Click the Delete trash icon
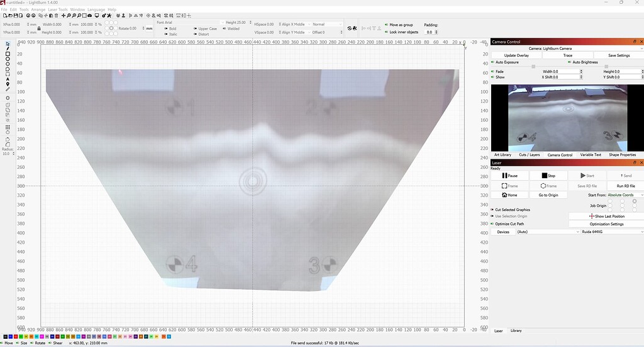This screenshot has height=347, width=644. coord(56,16)
